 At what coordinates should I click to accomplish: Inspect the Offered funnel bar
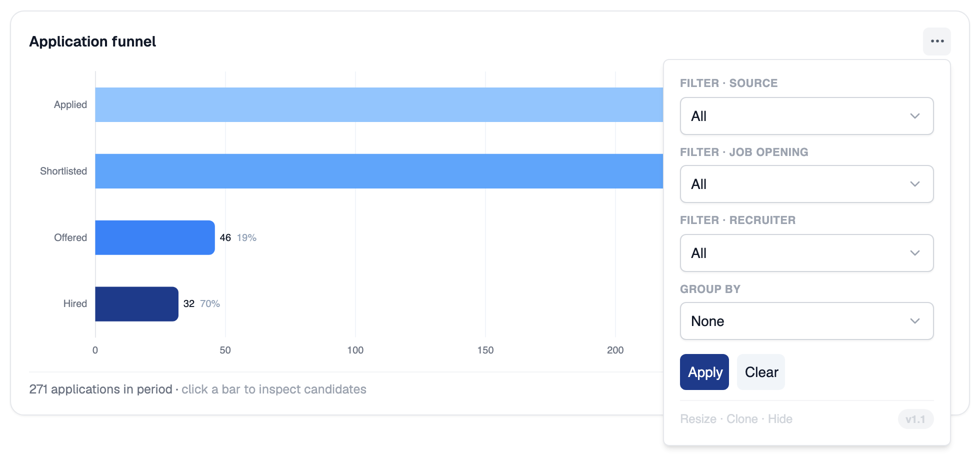click(155, 237)
